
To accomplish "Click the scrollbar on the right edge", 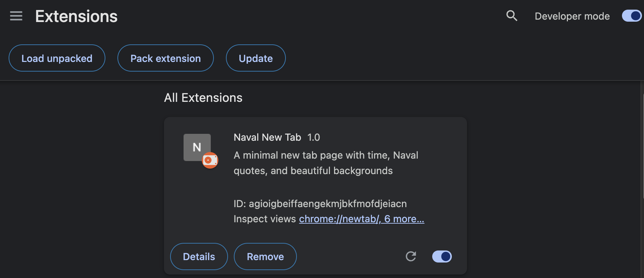I will 642,138.
